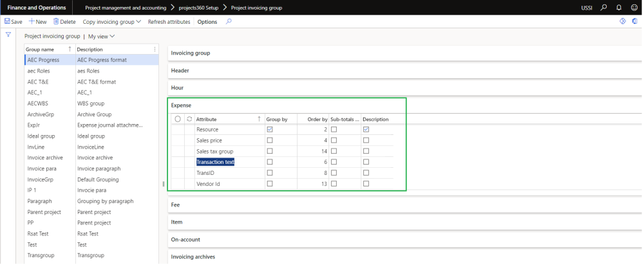The height and width of the screenshot is (270, 644).
Task: Go to projects360 Setup breadcrumb
Action: pyautogui.click(x=199, y=8)
